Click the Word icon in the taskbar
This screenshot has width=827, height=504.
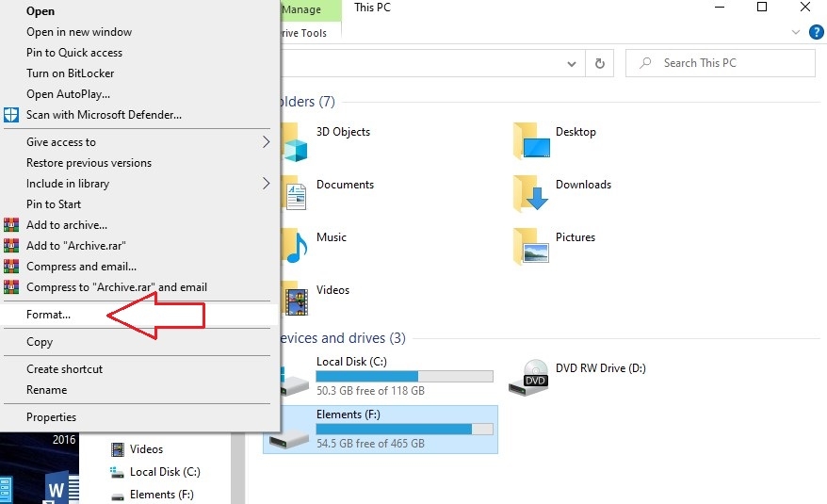pos(57,489)
